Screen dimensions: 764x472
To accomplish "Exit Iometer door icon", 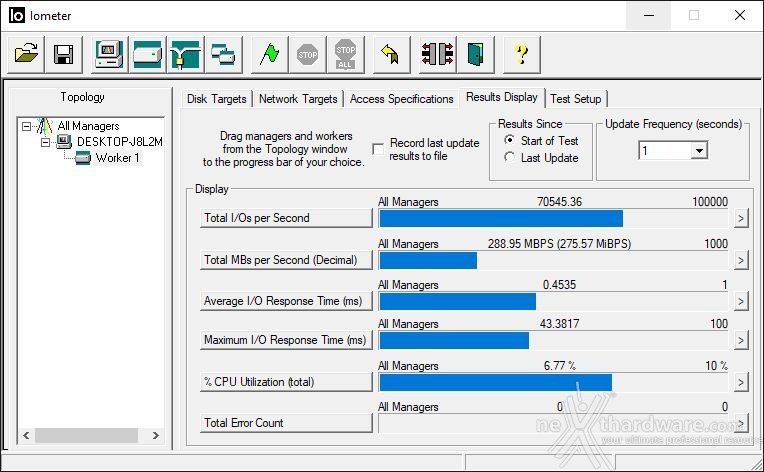I will pos(476,54).
